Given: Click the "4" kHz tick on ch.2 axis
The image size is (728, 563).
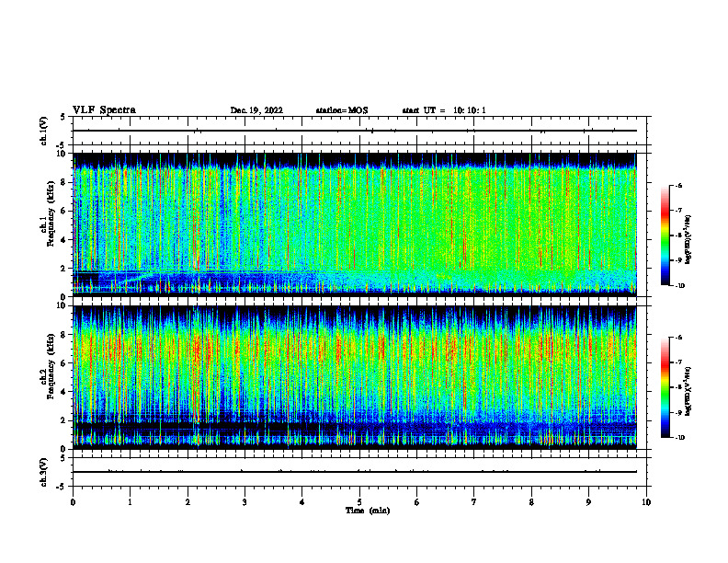Looking at the screenshot, I should click(x=63, y=392).
